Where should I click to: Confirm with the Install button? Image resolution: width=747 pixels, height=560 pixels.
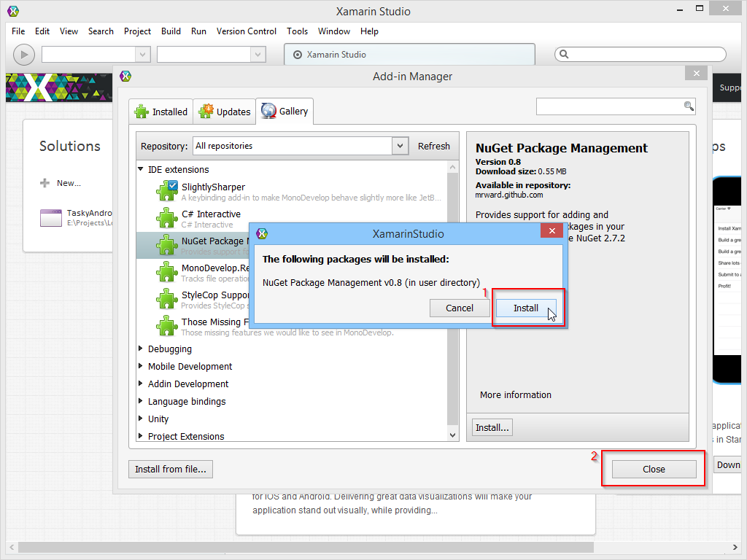tap(526, 308)
